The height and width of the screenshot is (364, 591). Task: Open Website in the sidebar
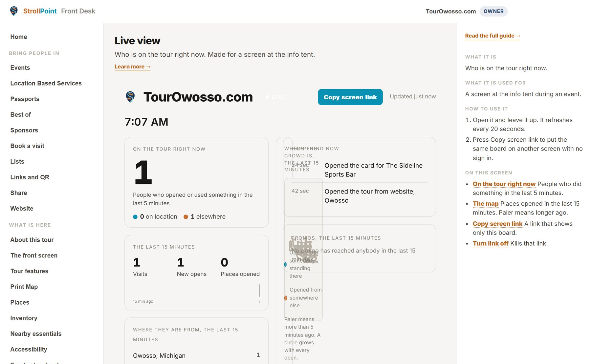(x=22, y=209)
